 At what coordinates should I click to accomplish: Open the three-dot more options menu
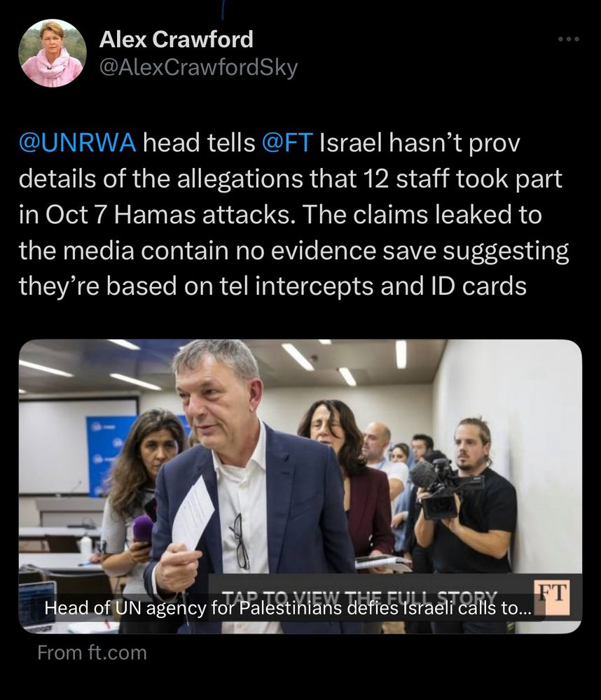569,39
